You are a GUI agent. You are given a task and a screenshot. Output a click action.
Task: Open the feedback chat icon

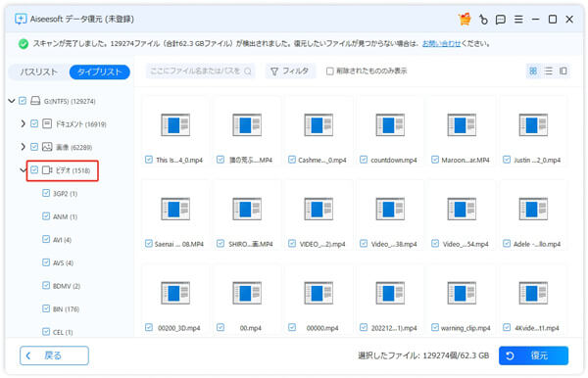(x=500, y=20)
